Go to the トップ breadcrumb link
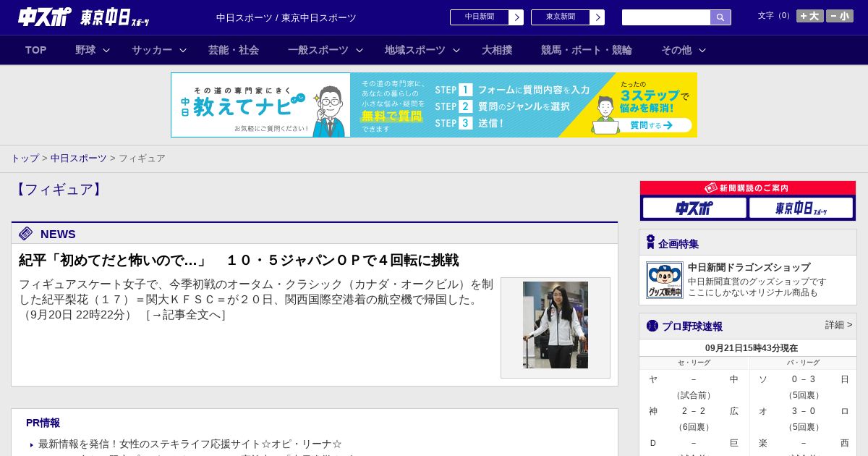 (25, 158)
